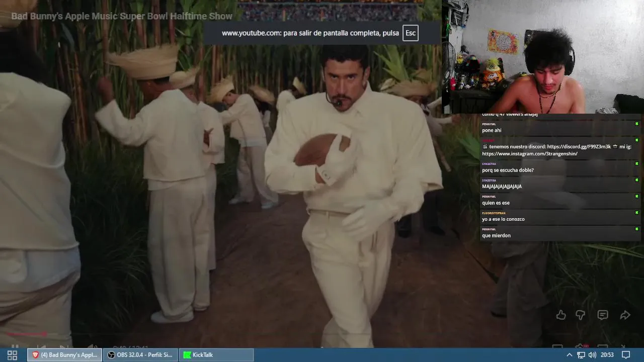Open the notification center icon
Viewport: 644px width, 362px height.
[x=626, y=355]
